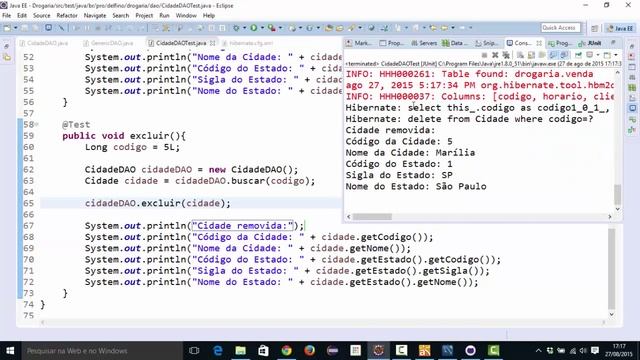Toggle Show Console When Standard Out Changes
640x360 pixels.
click(553, 55)
